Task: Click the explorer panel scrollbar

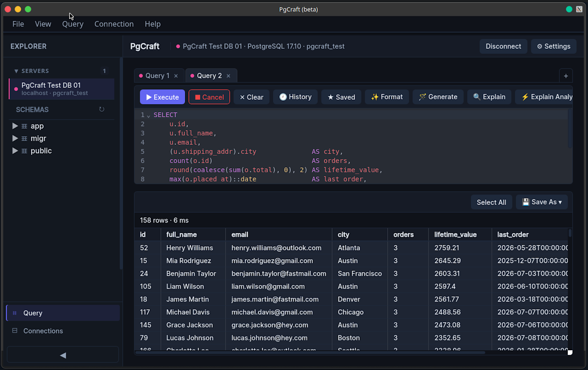Action: coord(121,163)
